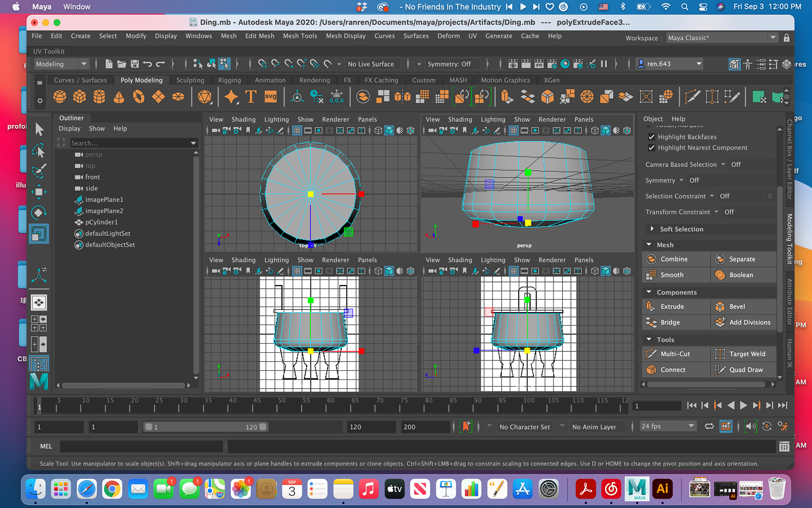Open the 24 fps frame rate dropdown

[668, 426]
